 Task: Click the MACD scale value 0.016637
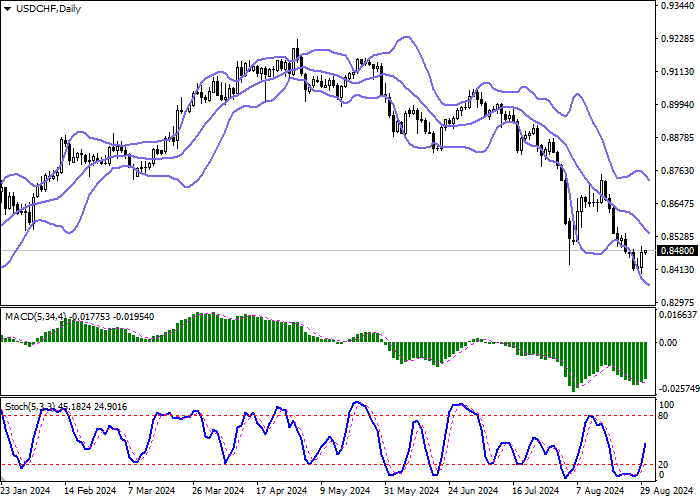(x=678, y=315)
